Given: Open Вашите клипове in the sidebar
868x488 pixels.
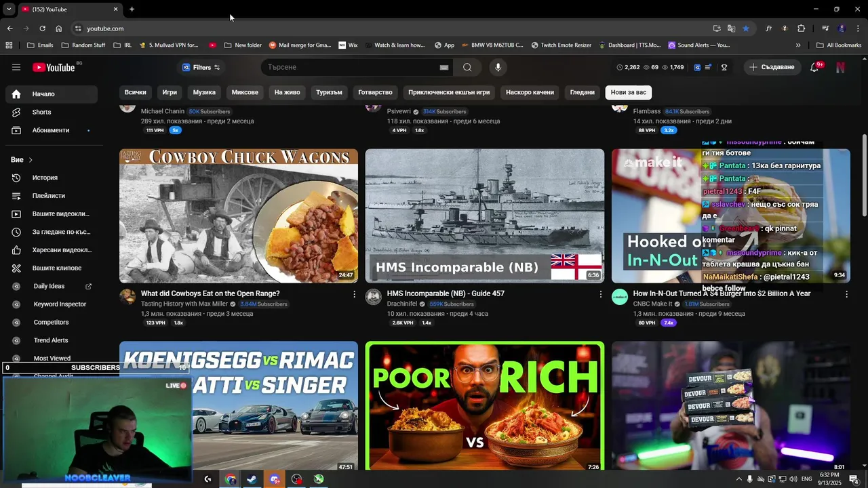Looking at the screenshot, I should [52, 268].
